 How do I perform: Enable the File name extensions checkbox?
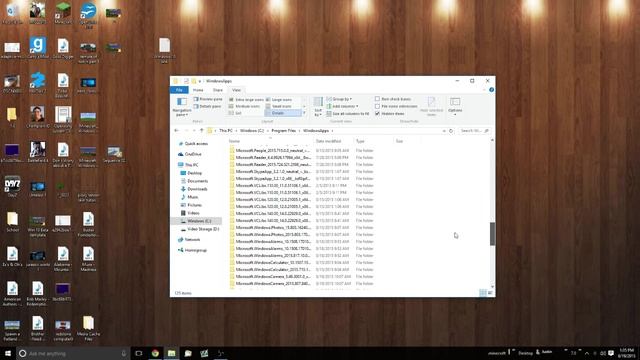point(378,107)
